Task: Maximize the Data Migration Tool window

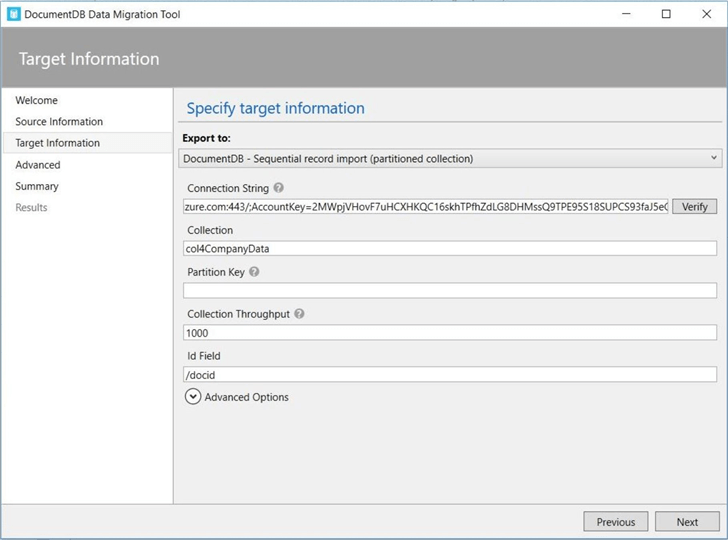Action: [666, 14]
